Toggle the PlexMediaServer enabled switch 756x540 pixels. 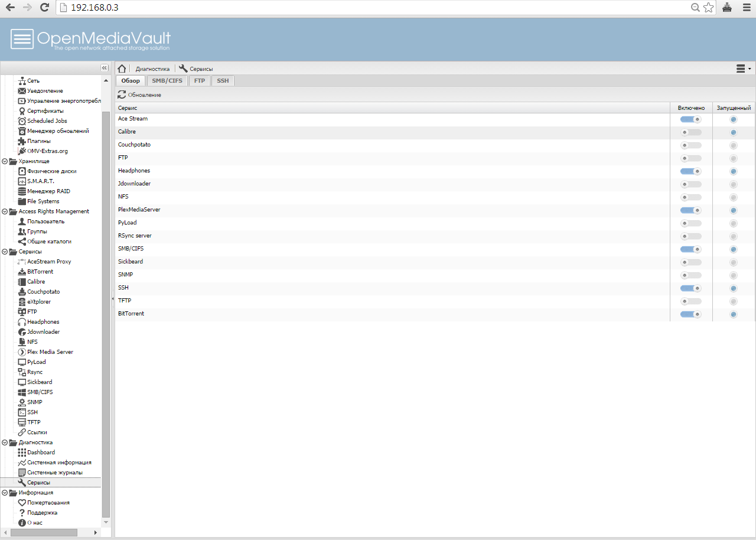pyautogui.click(x=690, y=210)
